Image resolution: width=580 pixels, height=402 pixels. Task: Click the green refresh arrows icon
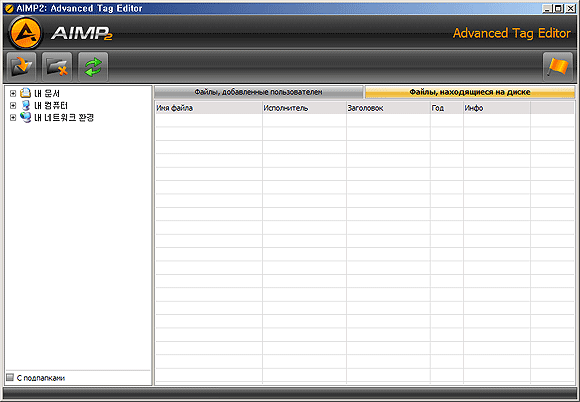coord(93,67)
